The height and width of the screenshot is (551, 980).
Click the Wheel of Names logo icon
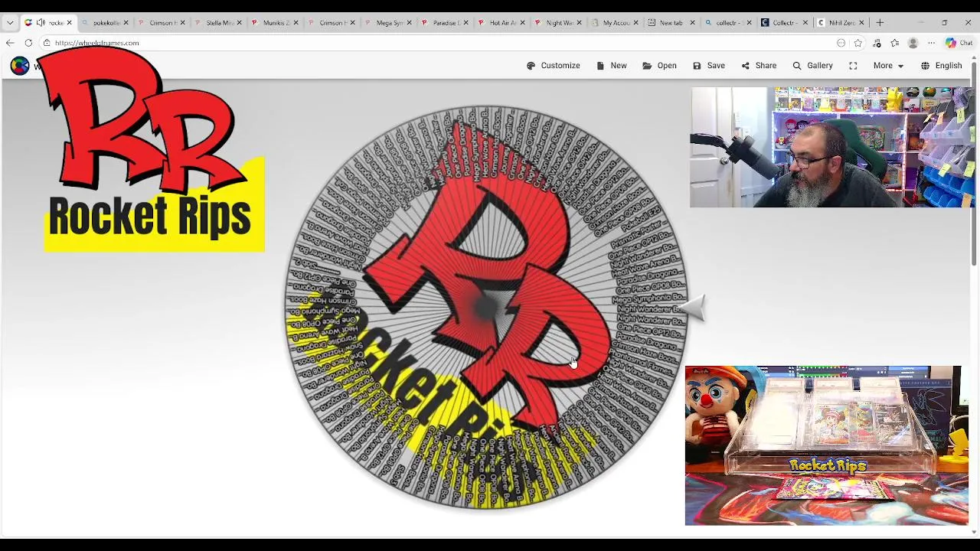(x=20, y=66)
